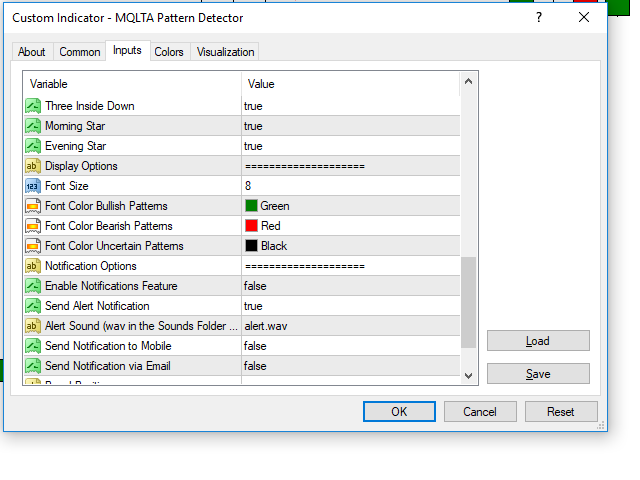Toggle the Send Alert Notification true value
Viewport: 640px width, 480px height.
point(351,306)
